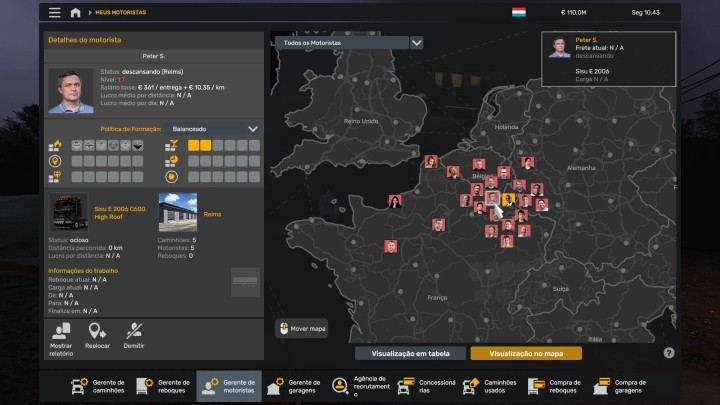The height and width of the screenshot is (405, 720).
Task: Open Caminhões usados tab
Action: 490,386
